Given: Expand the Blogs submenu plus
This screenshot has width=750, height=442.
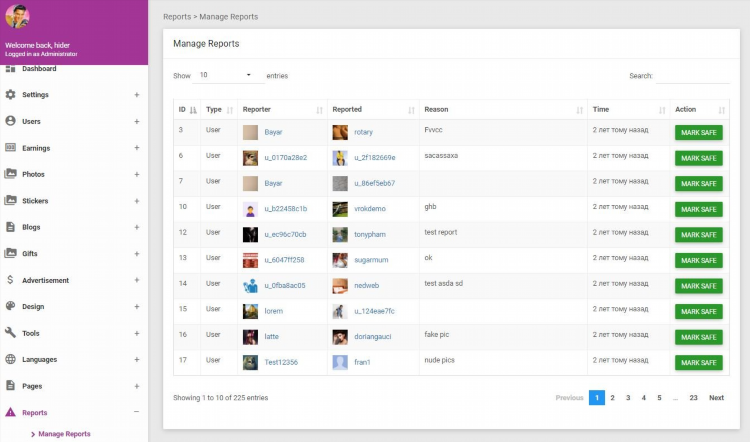Looking at the screenshot, I should point(137,227).
